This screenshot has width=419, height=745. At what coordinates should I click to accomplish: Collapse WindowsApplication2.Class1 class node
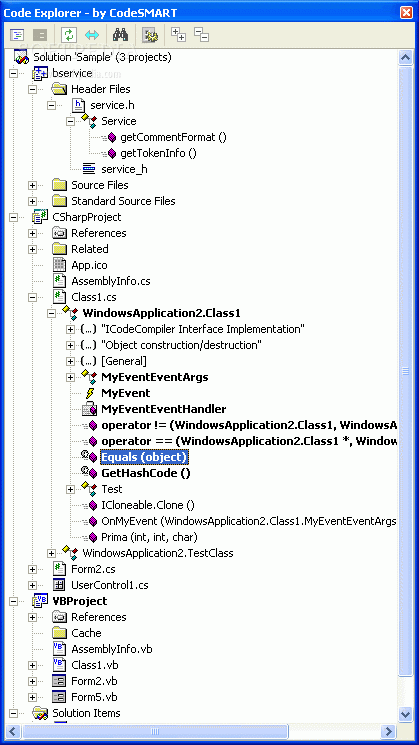tap(51, 314)
